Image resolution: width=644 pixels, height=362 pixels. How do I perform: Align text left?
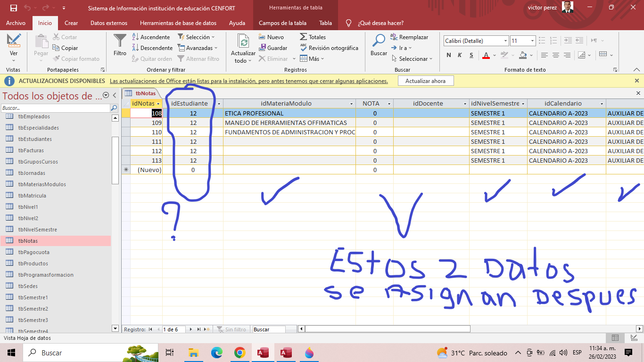click(x=545, y=55)
